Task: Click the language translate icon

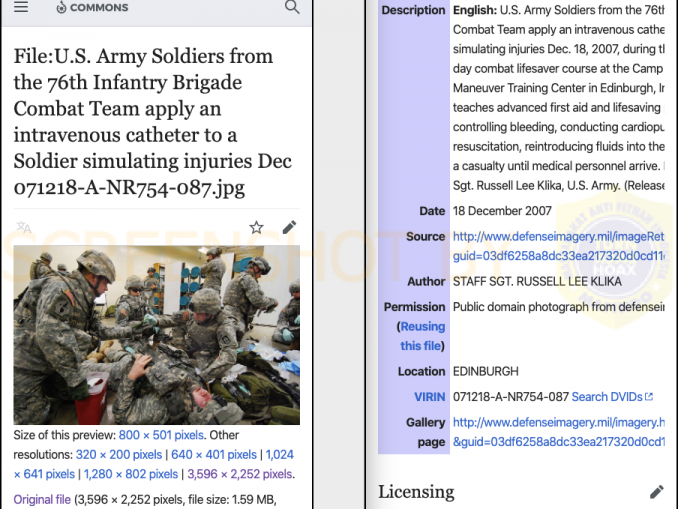Action: click(x=24, y=227)
